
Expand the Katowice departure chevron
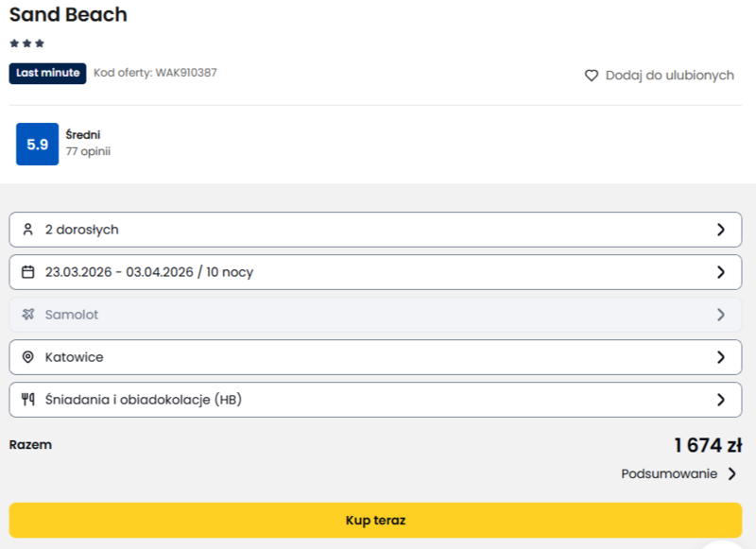tap(721, 357)
